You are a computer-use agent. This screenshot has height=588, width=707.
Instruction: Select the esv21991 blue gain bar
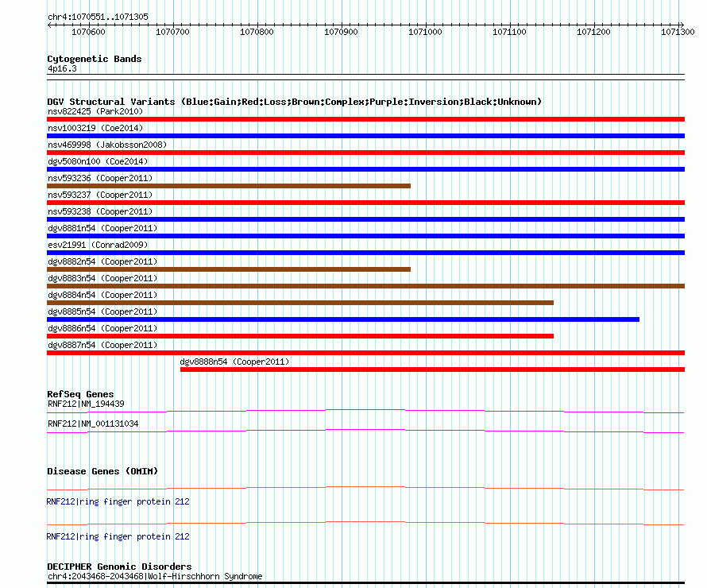[365, 253]
